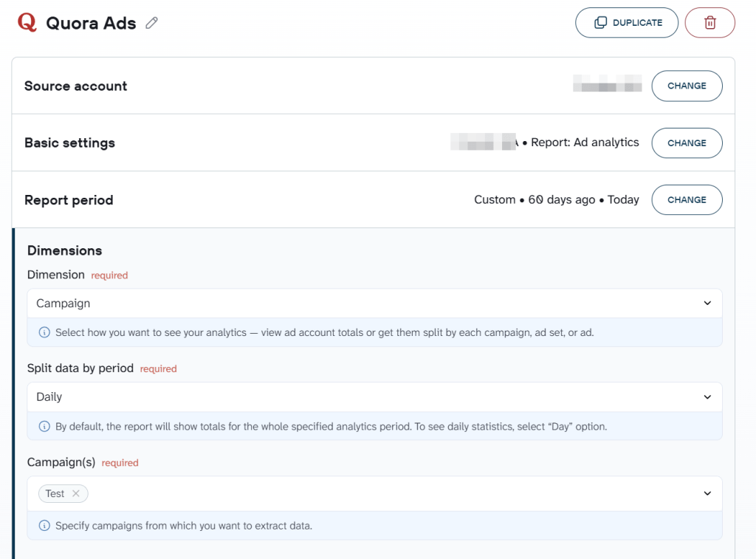Click the Quora logo icon

tap(27, 22)
